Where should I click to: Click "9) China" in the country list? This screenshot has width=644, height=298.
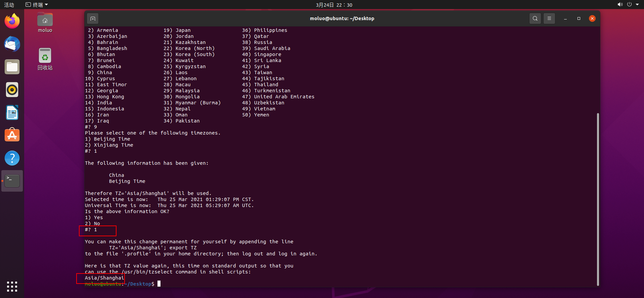[x=100, y=72]
